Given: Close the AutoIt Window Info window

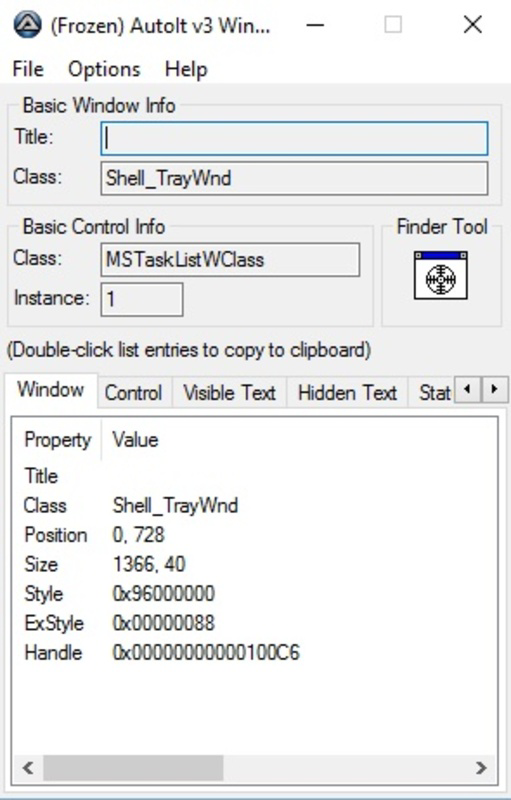Looking at the screenshot, I should coord(473,24).
